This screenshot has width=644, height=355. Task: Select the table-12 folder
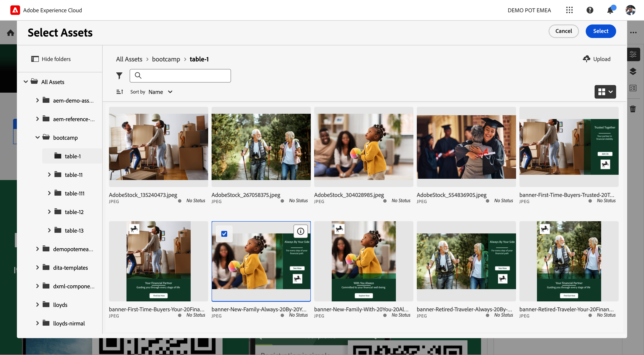(x=74, y=212)
